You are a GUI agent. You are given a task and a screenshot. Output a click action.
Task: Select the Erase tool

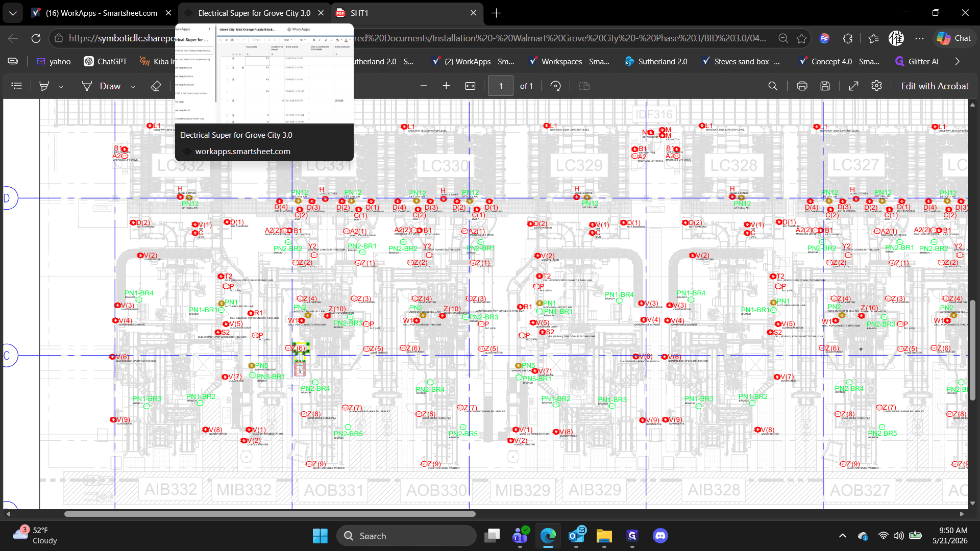[156, 86]
